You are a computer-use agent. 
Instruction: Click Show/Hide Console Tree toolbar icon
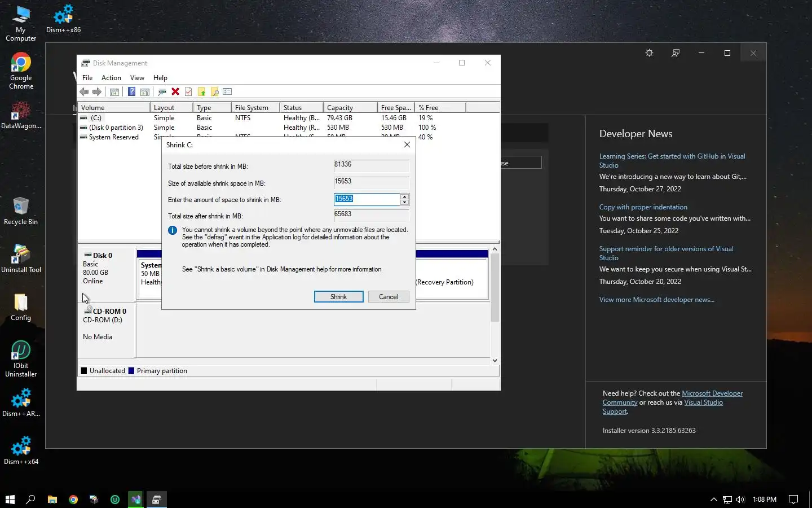[114, 91]
